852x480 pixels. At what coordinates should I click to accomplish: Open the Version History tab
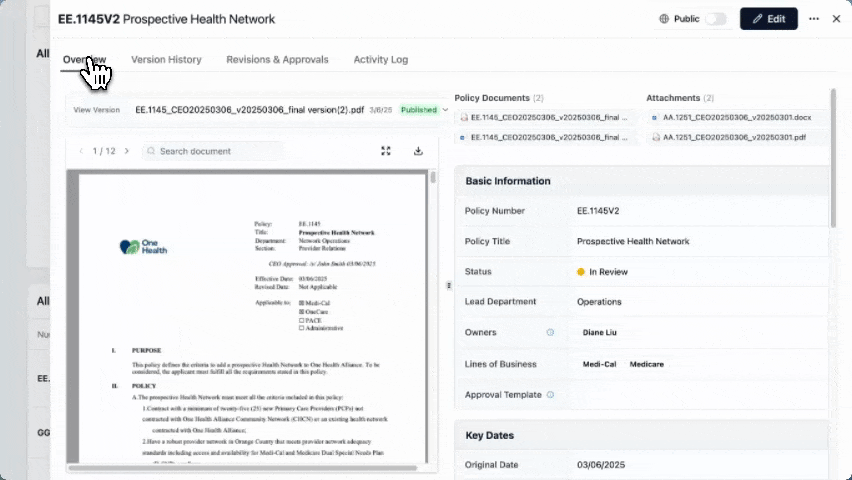pyautogui.click(x=166, y=60)
